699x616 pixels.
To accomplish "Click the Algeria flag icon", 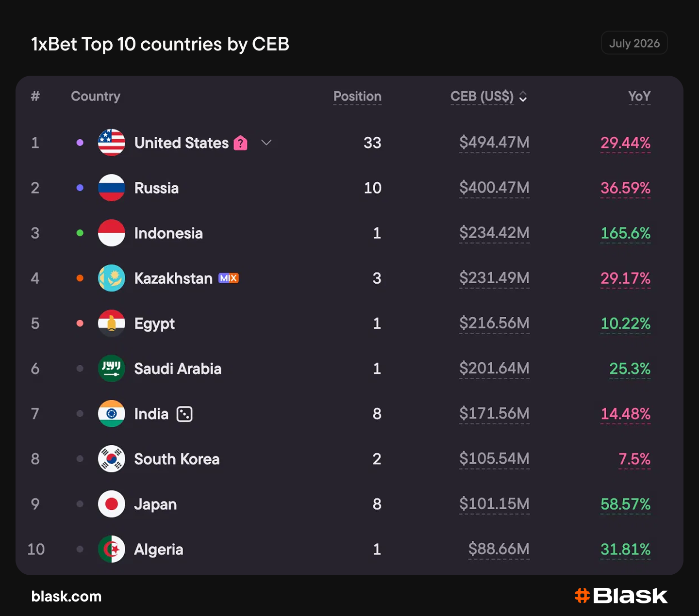I will coord(112,549).
